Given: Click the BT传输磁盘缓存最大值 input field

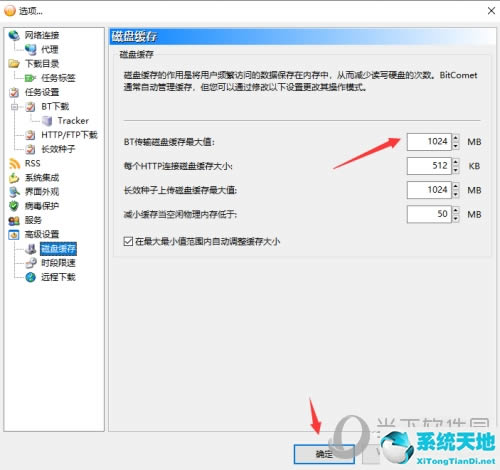Looking at the screenshot, I should (x=429, y=142).
